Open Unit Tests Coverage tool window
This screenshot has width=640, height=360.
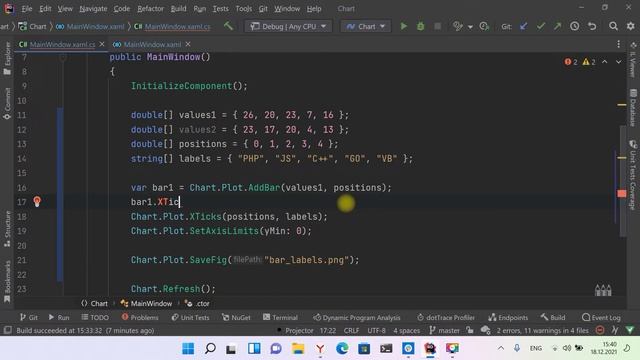pyautogui.click(x=633, y=175)
